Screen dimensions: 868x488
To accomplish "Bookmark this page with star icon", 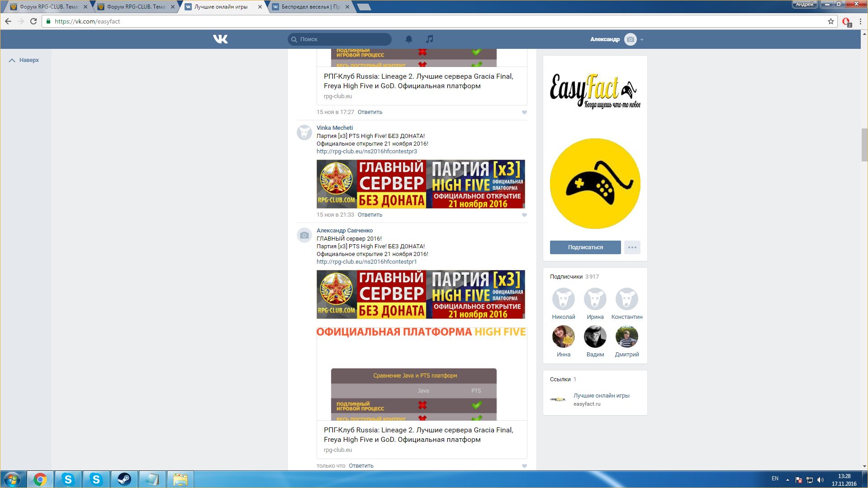I will pyautogui.click(x=830, y=21).
